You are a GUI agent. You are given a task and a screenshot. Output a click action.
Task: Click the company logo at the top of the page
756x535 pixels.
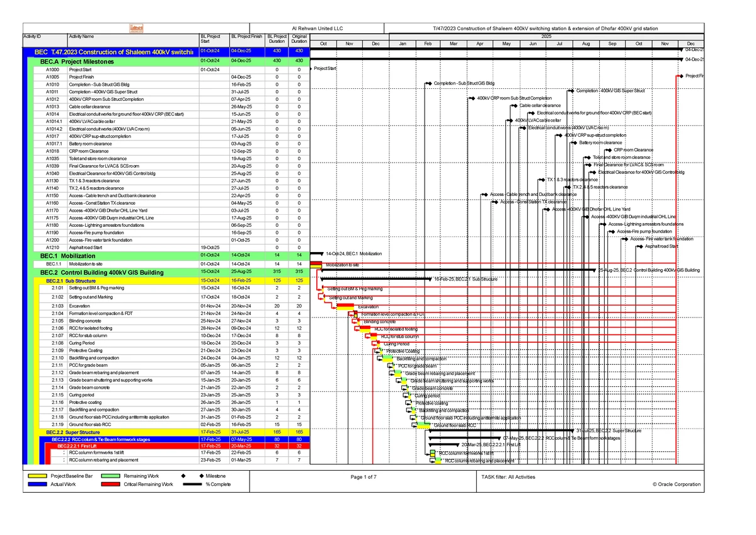click(x=137, y=28)
